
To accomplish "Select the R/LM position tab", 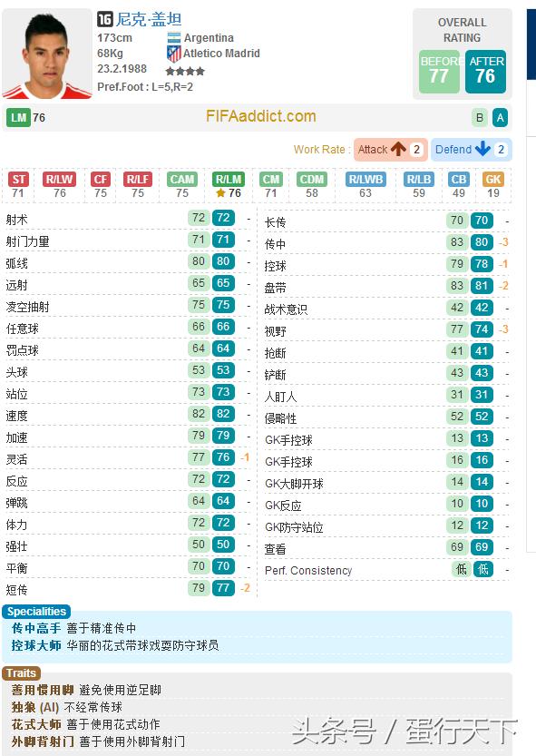I will point(228,180).
